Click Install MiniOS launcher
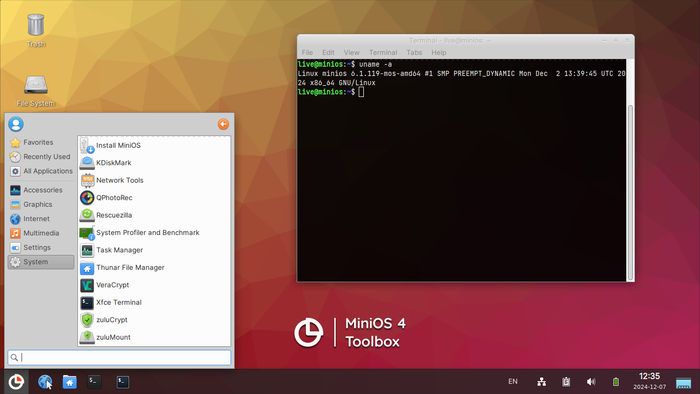The height and width of the screenshot is (394, 700). click(x=154, y=145)
